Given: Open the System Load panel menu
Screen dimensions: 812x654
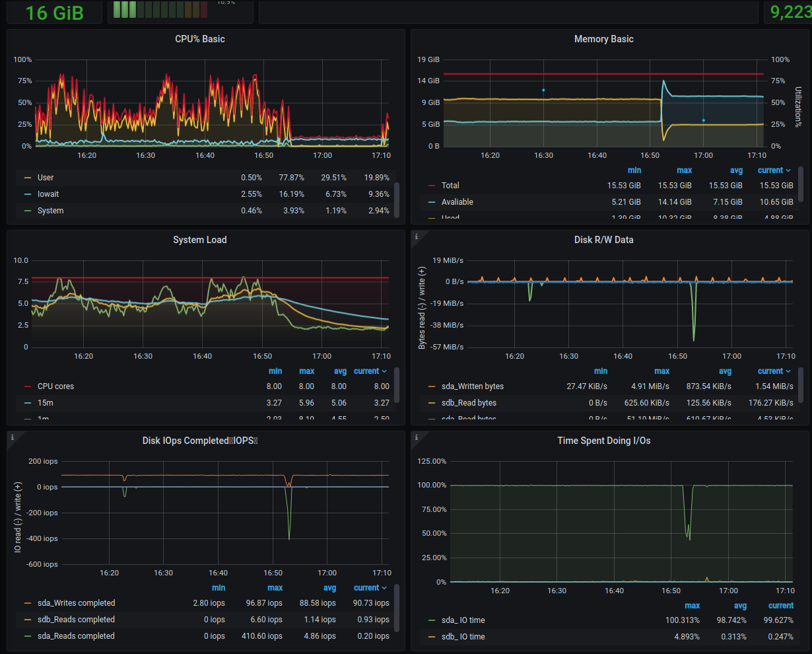Looking at the screenshot, I should [200, 240].
